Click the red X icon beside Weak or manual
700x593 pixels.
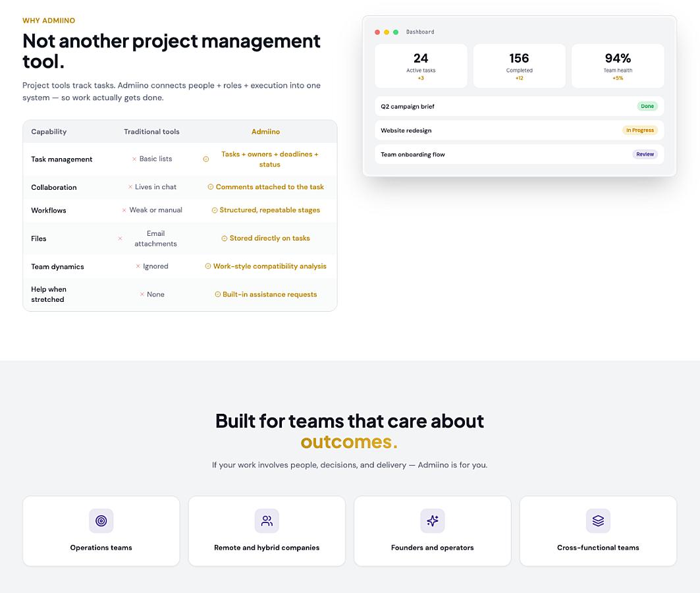124,210
